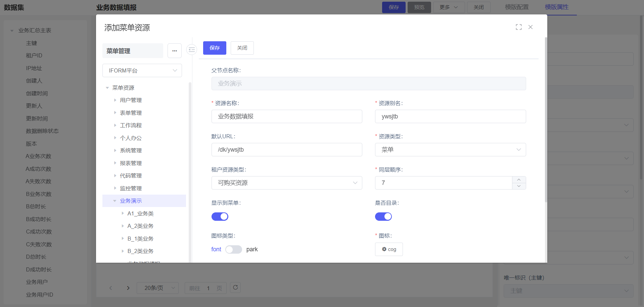Click the collapse sidebar icon beside menu panel

click(192, 50)
